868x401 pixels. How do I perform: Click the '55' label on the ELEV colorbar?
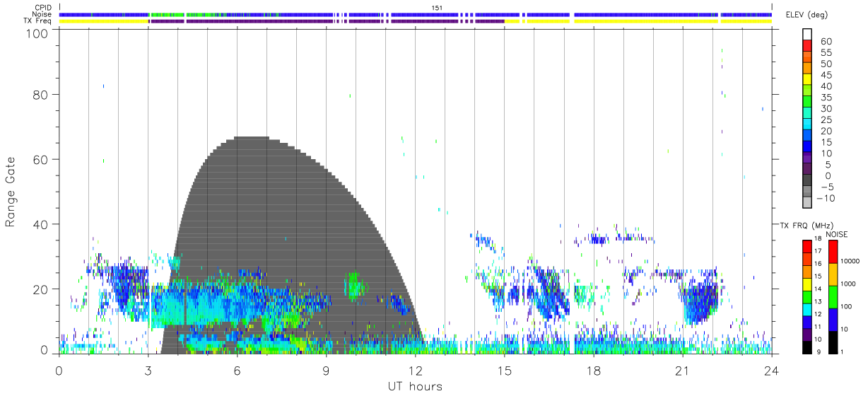click(826, 53)
